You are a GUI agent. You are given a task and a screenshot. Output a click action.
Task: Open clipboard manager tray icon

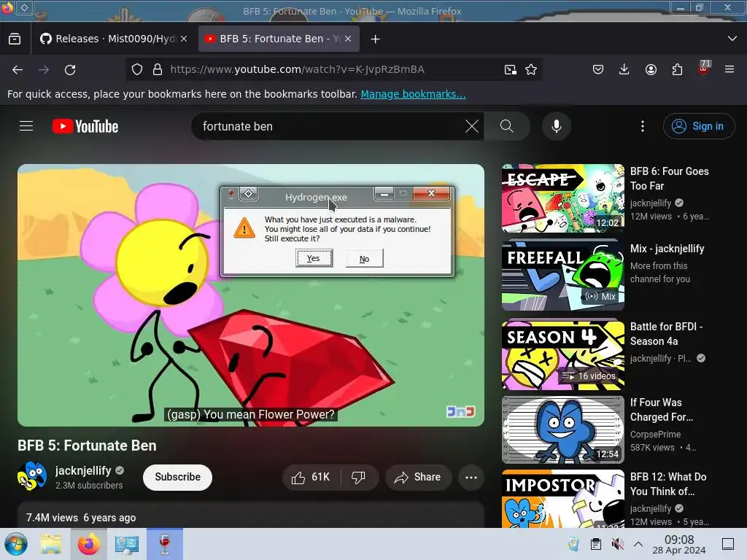coord(595,544)
